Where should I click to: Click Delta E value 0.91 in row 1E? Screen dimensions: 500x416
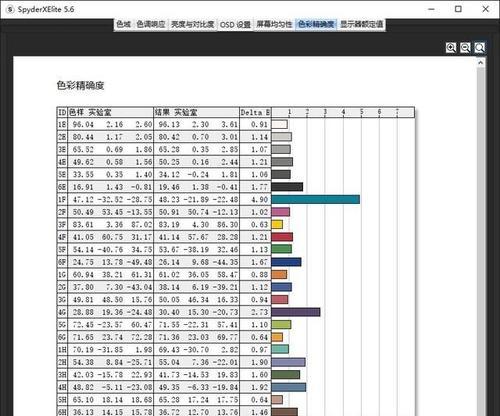(259, 124)
